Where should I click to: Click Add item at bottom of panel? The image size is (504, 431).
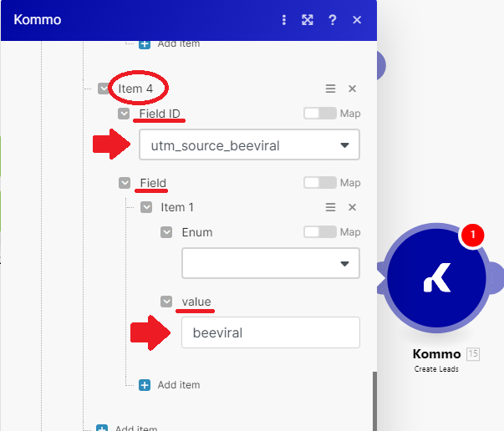click(127, 428)
